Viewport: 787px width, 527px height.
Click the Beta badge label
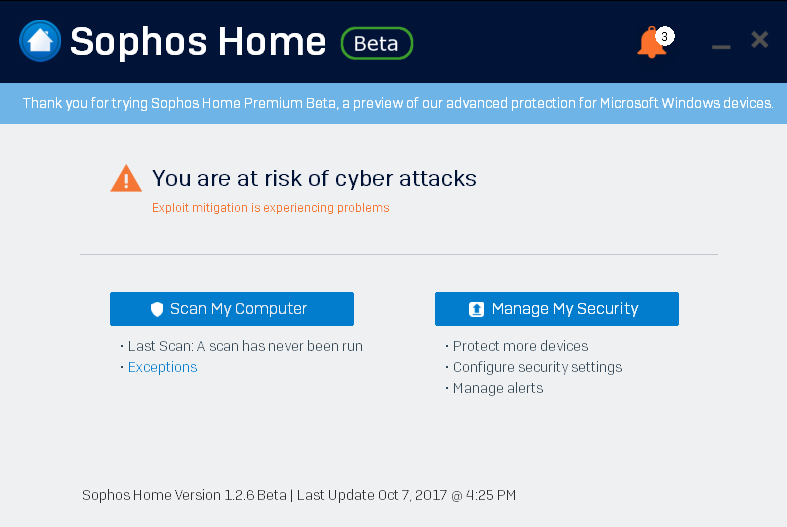376,43
